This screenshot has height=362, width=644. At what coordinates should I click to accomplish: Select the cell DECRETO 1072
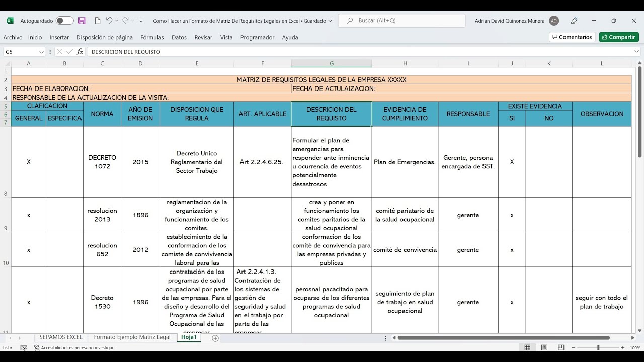tap(102, 162)
